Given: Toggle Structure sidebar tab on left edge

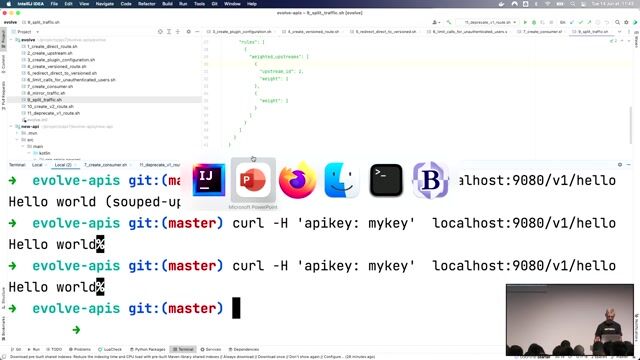Looking at the screenshot, I should click(x=3, y=298).
